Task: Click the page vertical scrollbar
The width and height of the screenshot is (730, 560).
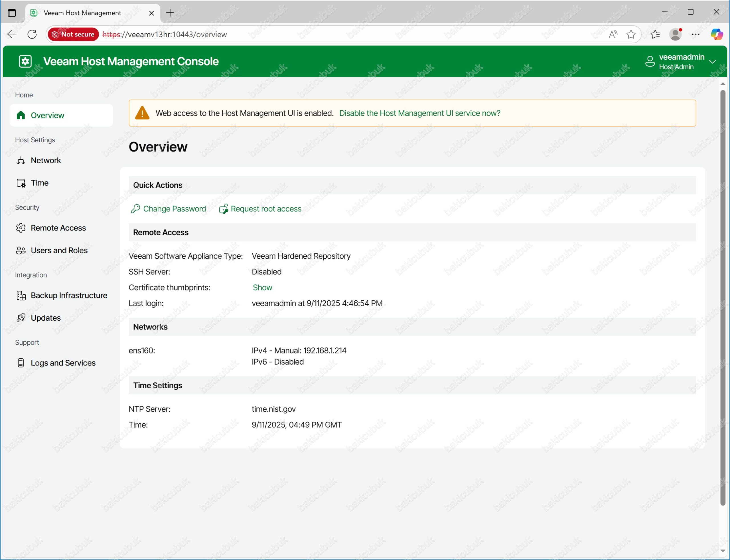Action: (x=722, y=297)
